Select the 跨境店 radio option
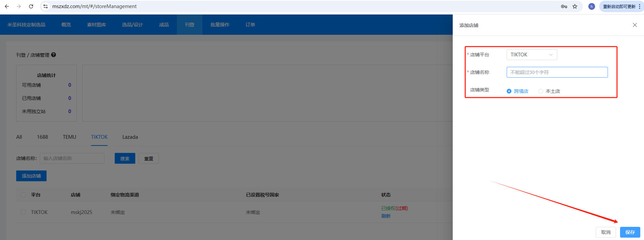 509,91
